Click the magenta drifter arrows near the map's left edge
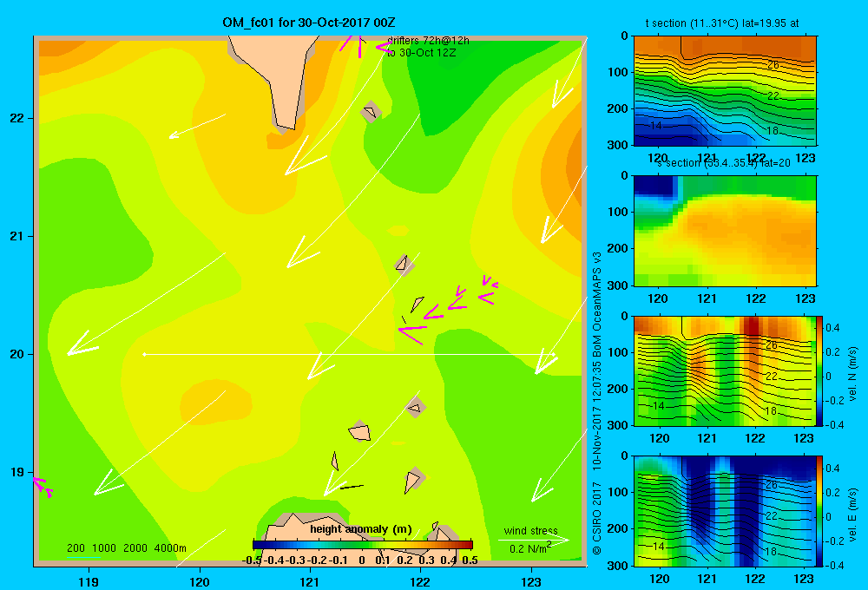 coord(43,487)
